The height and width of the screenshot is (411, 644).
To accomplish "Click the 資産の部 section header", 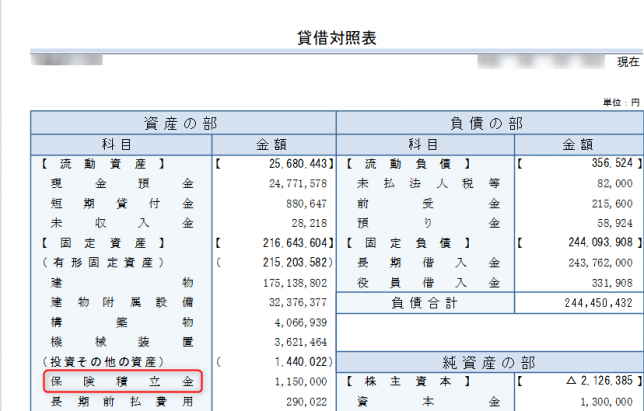I will point(183,123).
